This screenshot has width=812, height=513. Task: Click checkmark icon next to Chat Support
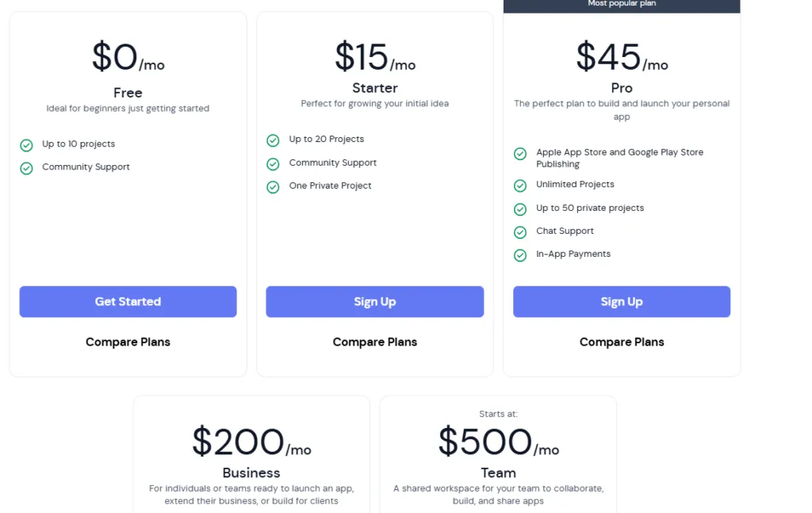point(520,232)
